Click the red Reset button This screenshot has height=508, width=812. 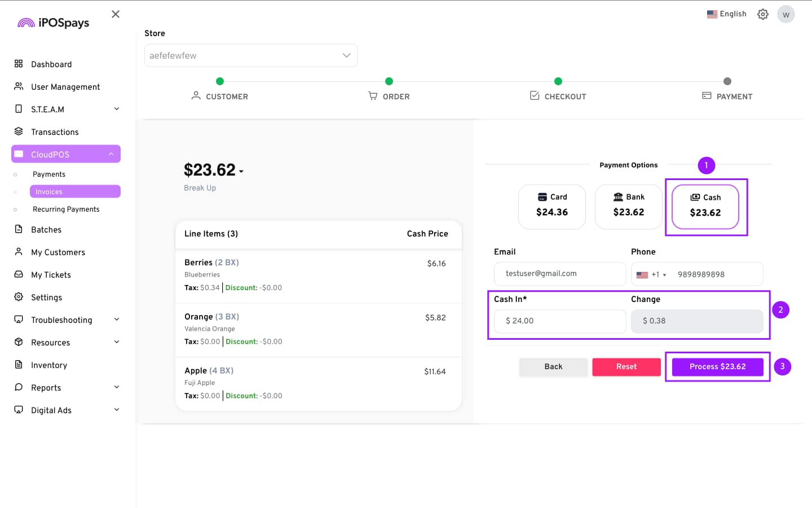tap(626, 367)
